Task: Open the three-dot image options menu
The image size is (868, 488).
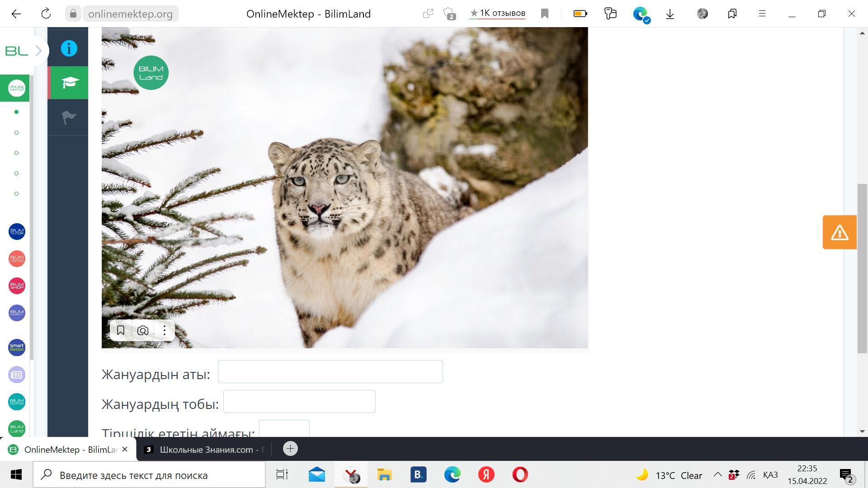Action: [x=165, y=331]
